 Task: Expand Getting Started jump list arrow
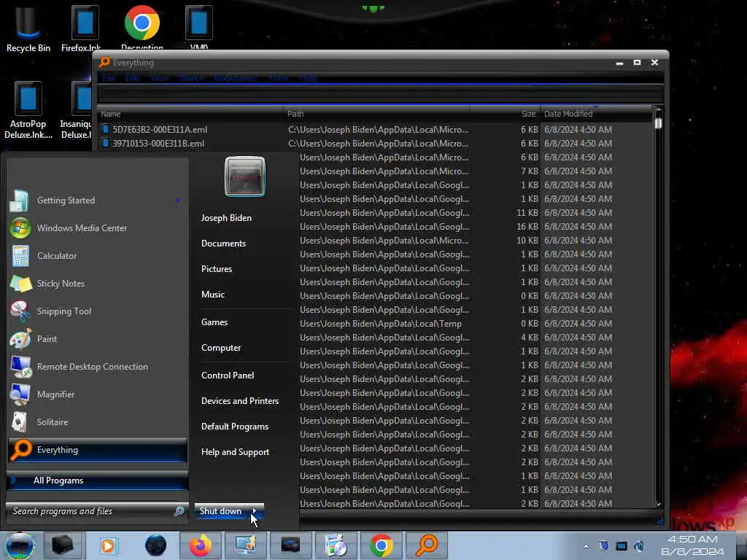pos(178,201)
